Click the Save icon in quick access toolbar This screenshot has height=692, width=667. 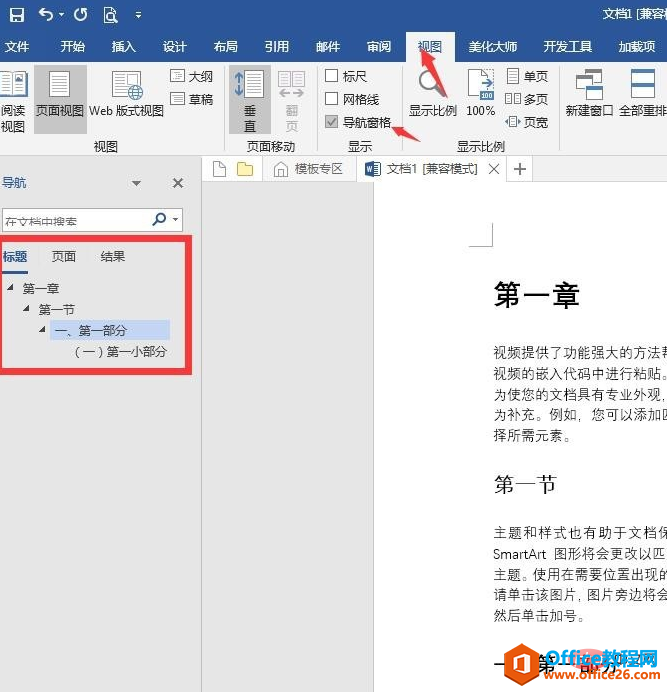(x=16, y=15)
